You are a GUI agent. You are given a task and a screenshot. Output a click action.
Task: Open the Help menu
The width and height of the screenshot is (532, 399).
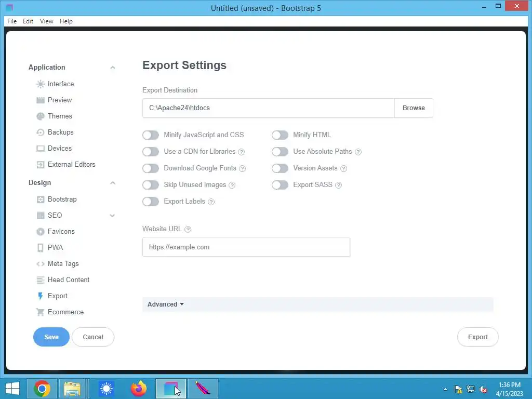pos(66,21)
